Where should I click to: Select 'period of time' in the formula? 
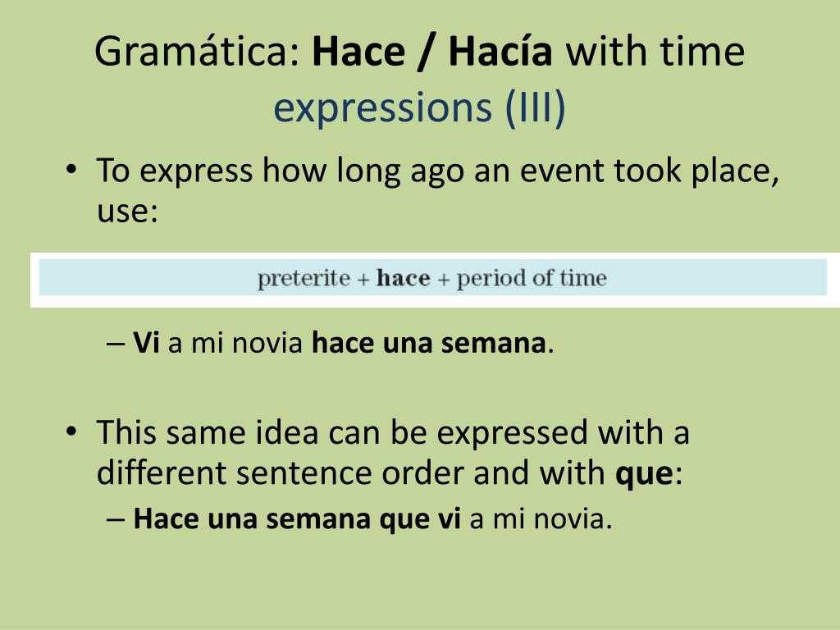point(532,278)
